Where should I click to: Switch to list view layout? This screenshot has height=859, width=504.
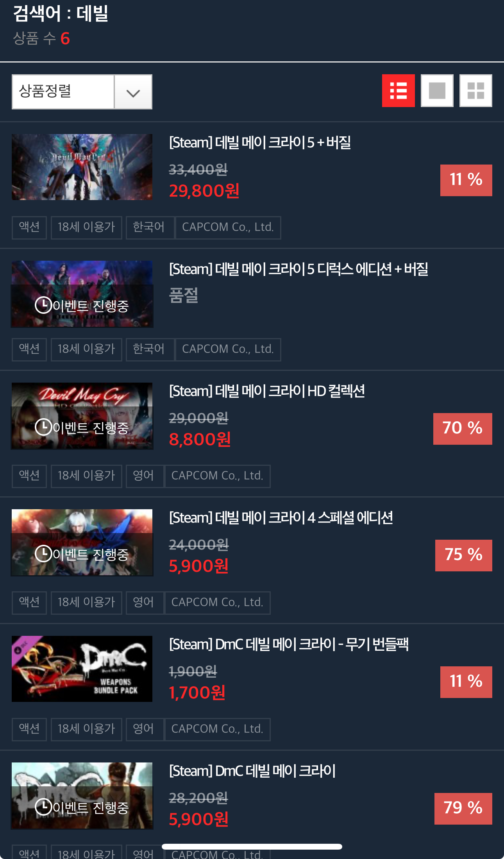click(398, 91)
